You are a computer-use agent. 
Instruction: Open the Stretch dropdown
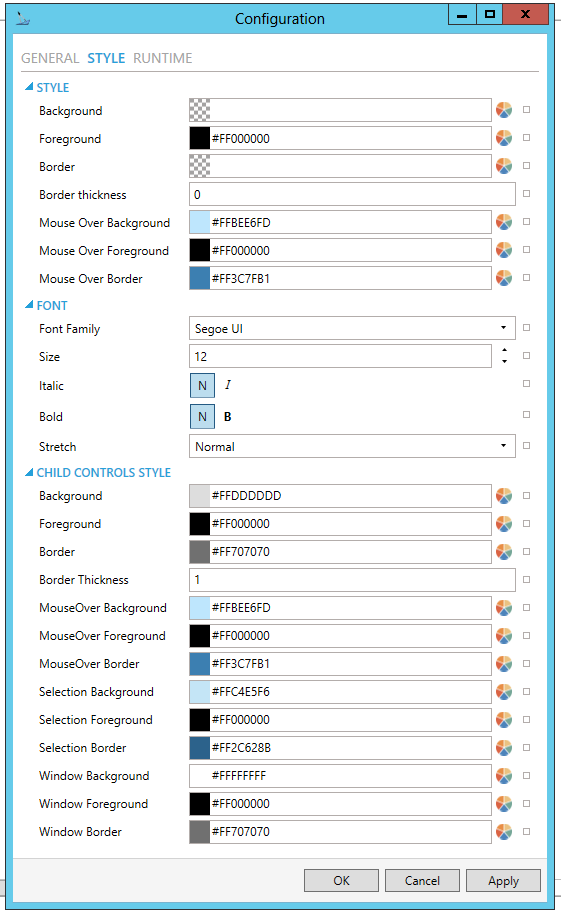352,446
